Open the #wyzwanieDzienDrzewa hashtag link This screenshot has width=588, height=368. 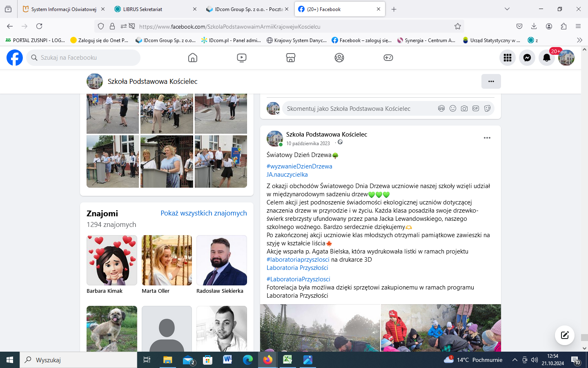299,166
